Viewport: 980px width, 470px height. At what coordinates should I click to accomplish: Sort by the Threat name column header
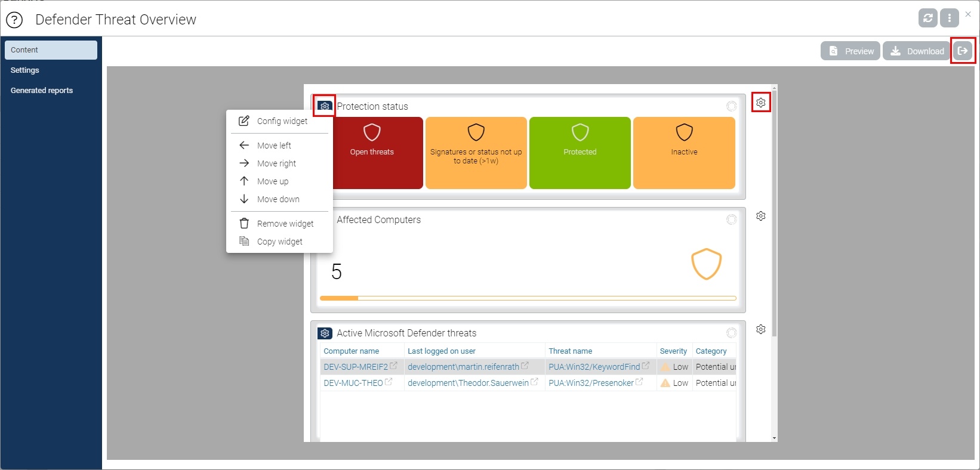[x=571, y=351]
